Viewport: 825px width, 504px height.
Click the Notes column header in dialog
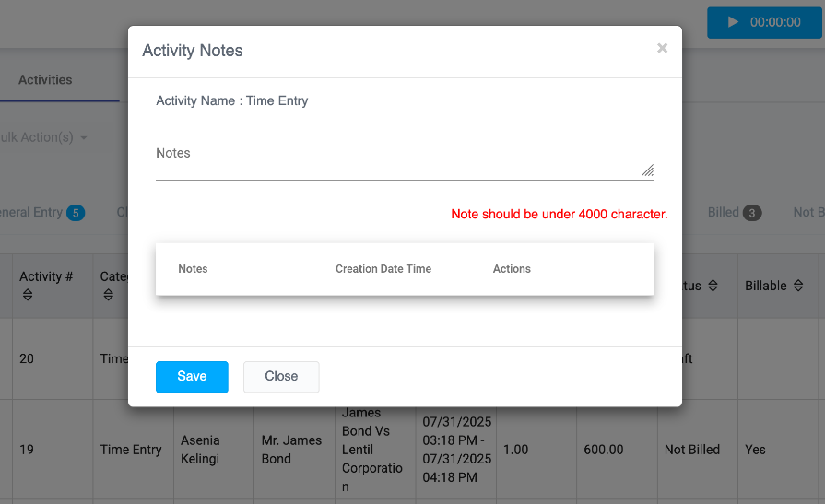click(193, 269)
